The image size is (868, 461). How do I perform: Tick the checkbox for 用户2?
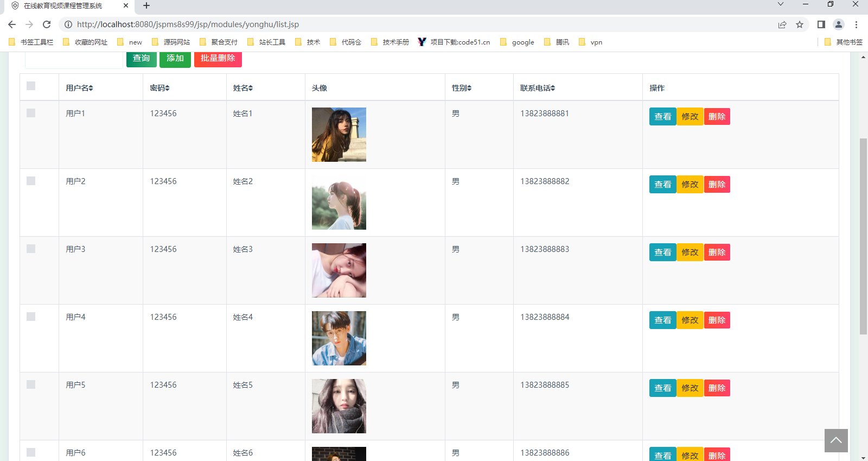tap(31, 181)
